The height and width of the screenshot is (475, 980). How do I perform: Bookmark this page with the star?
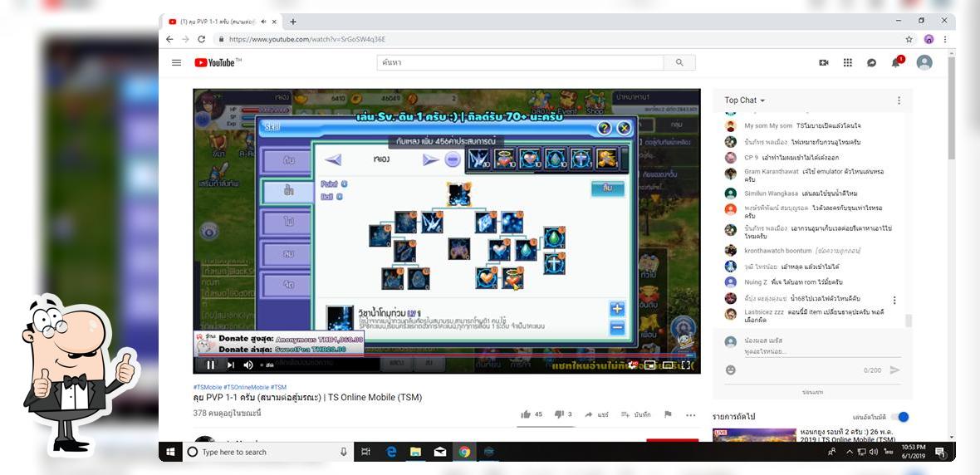click(909, 39)
